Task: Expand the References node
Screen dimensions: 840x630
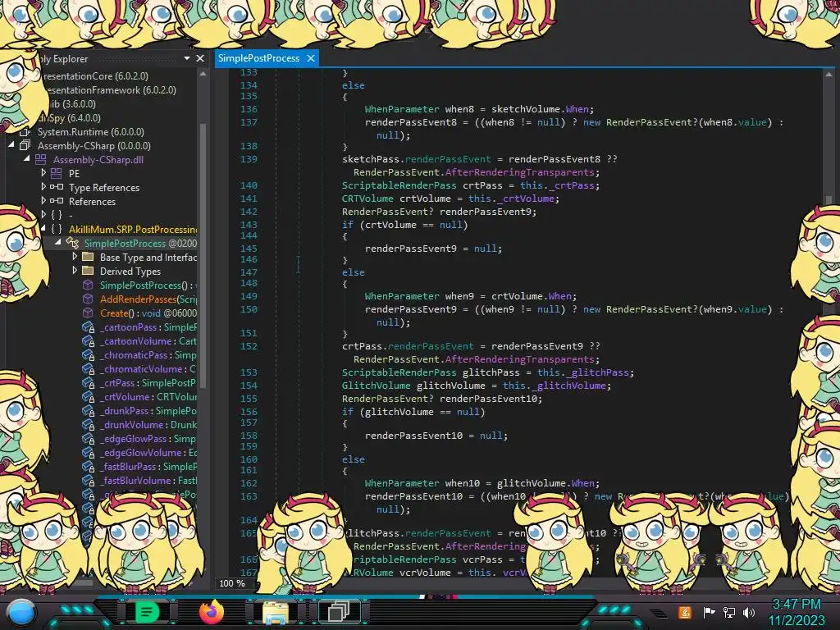Action: click(43, 201)
